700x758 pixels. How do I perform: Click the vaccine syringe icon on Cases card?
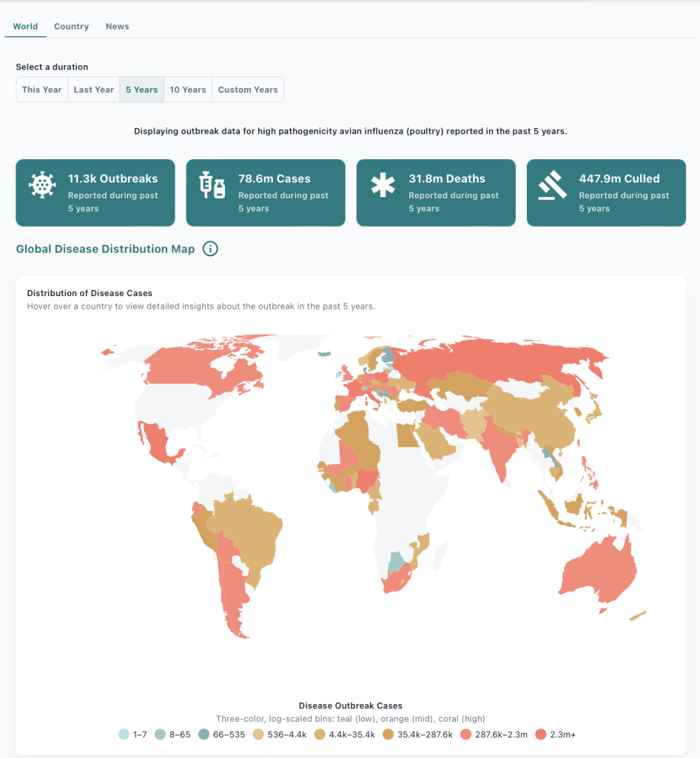click(x=212, y=185)
